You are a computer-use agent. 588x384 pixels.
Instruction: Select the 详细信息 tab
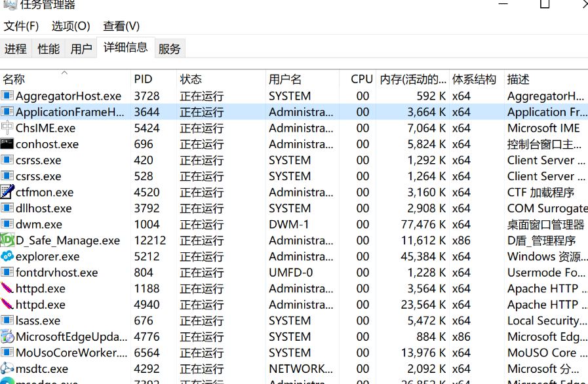coord(126,47)
